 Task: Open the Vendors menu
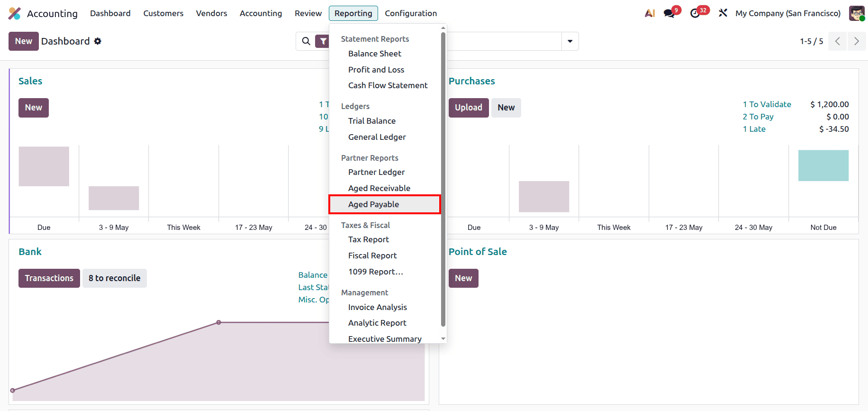(212, 13)
